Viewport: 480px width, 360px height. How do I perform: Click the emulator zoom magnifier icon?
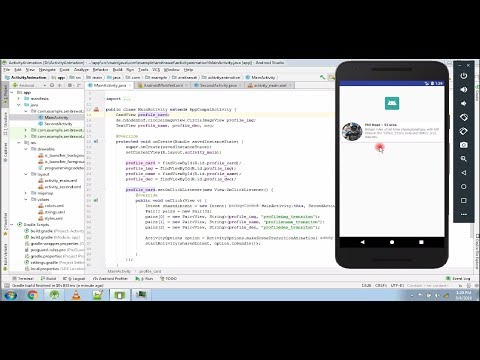pos(463,159)
